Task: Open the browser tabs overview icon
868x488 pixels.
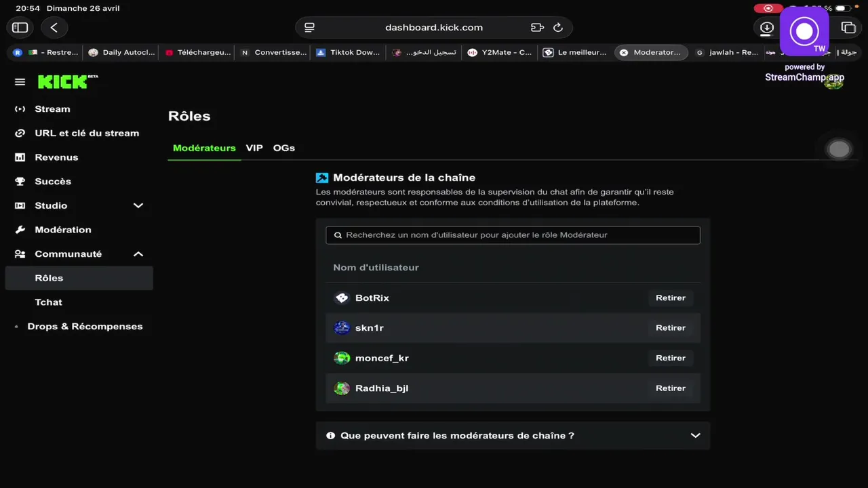Action: point(848,28)
